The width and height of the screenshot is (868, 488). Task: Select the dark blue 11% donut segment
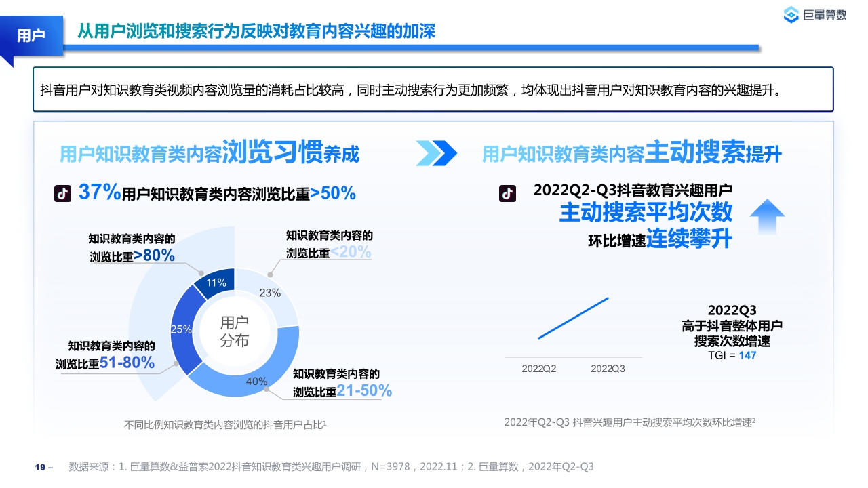[216, 283]
